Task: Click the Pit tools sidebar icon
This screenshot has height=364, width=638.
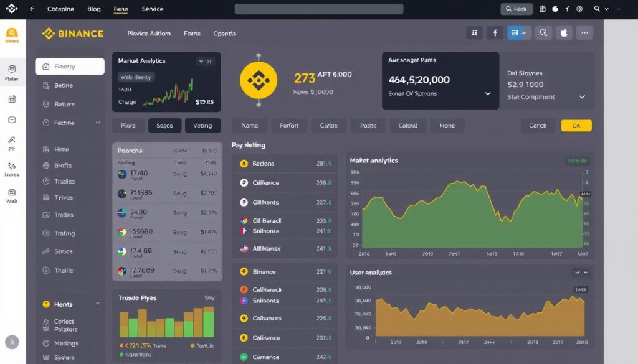Action: tap(12, 143)
